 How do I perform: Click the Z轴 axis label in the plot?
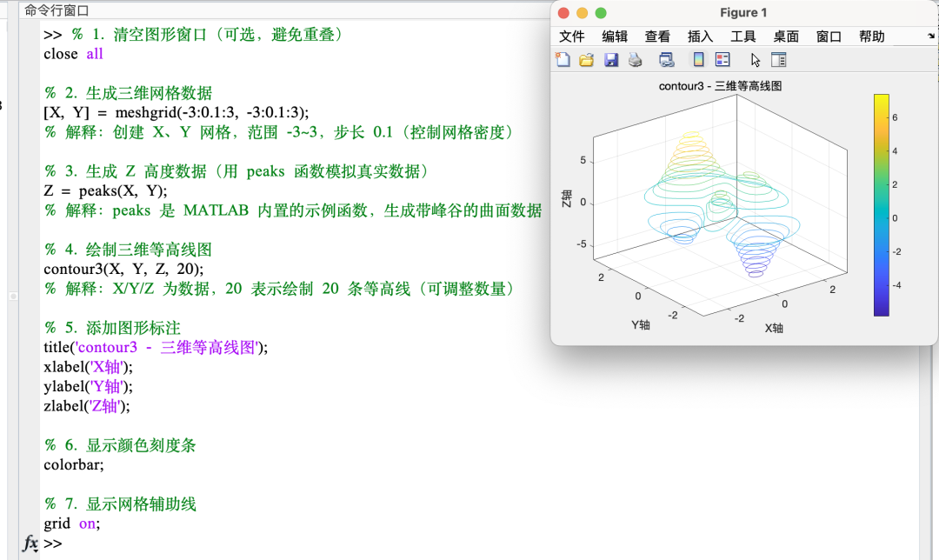pyautogui.click(x=567, y=198)
